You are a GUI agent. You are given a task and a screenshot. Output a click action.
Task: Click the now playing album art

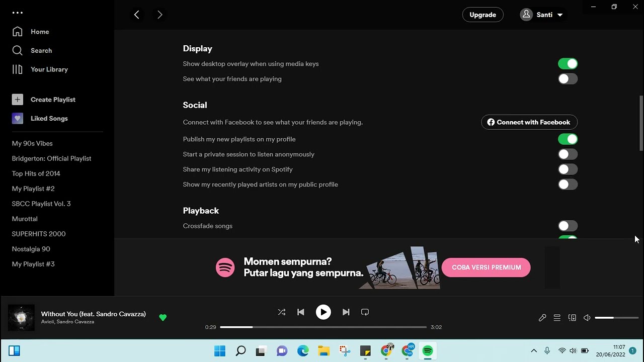tap(21, 318)
